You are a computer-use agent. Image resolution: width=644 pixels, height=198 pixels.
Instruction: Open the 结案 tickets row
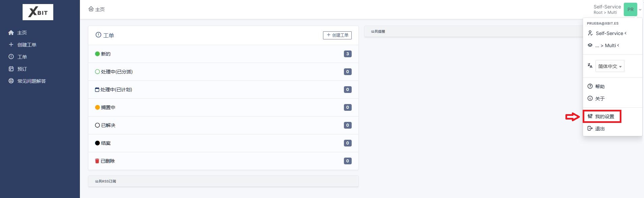tap(223, 143)
